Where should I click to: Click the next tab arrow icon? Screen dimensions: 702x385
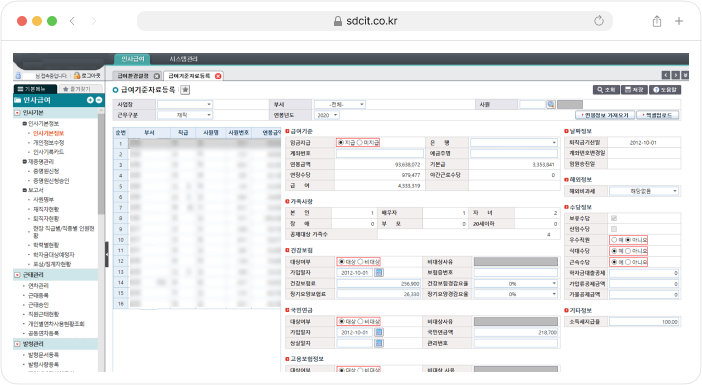tap(676, 75)
